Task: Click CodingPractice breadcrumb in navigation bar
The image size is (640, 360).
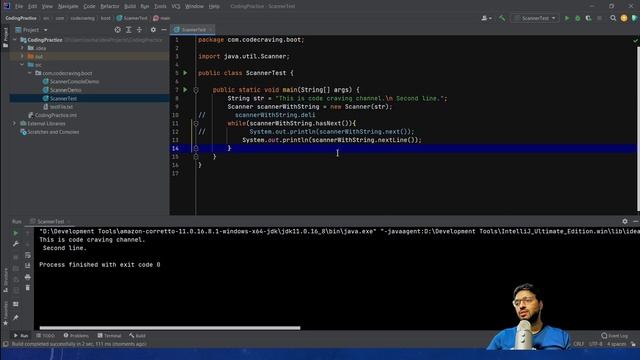Action: pyautogui.click(x=21, y=18)
